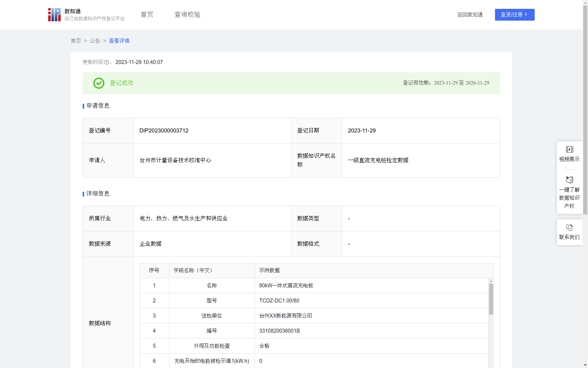Select registration number DIP2023000003712
This screenshot has width=588, height=368.
(164, 131)
